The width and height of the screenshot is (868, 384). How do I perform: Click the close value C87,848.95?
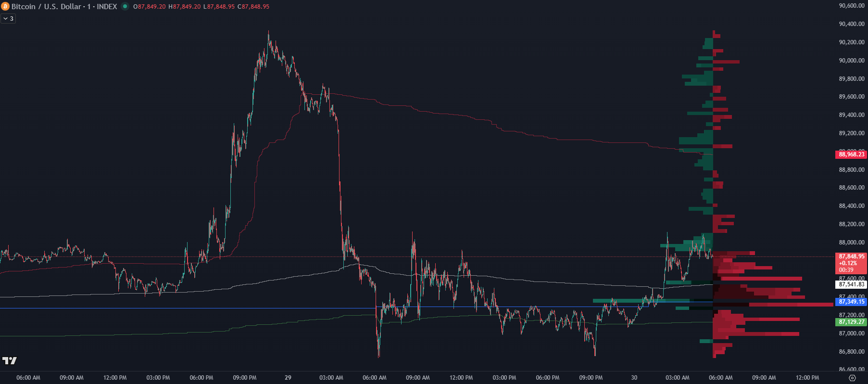[x=253, y=7]
